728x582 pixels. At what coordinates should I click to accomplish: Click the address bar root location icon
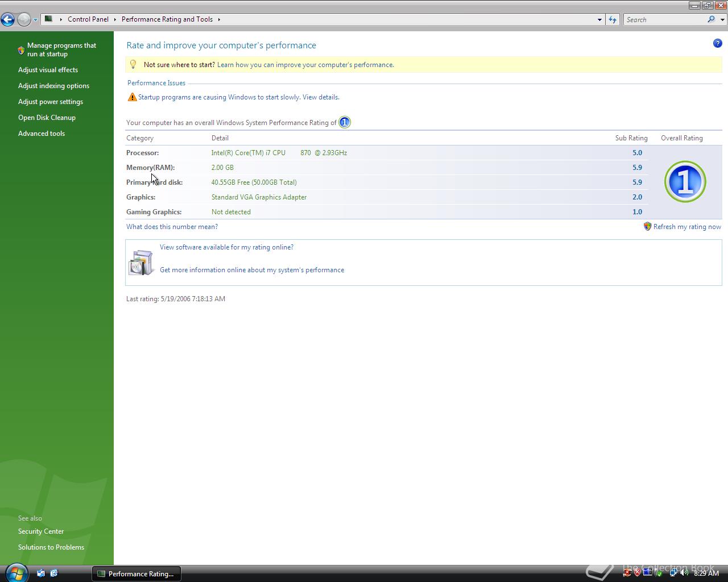[49, 19]
